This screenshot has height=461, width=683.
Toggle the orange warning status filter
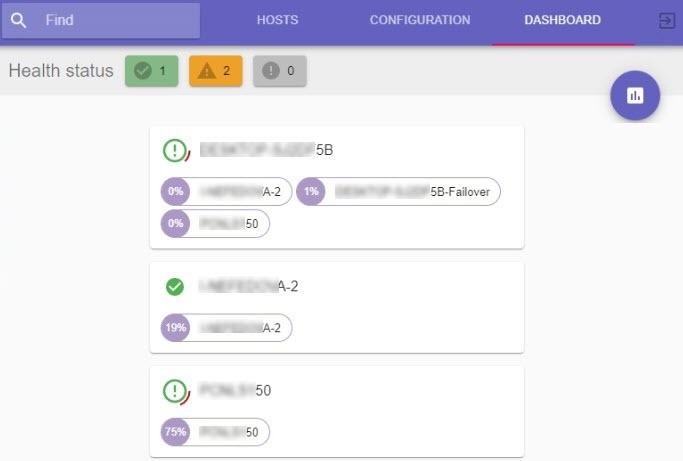(x=216, y=71)
